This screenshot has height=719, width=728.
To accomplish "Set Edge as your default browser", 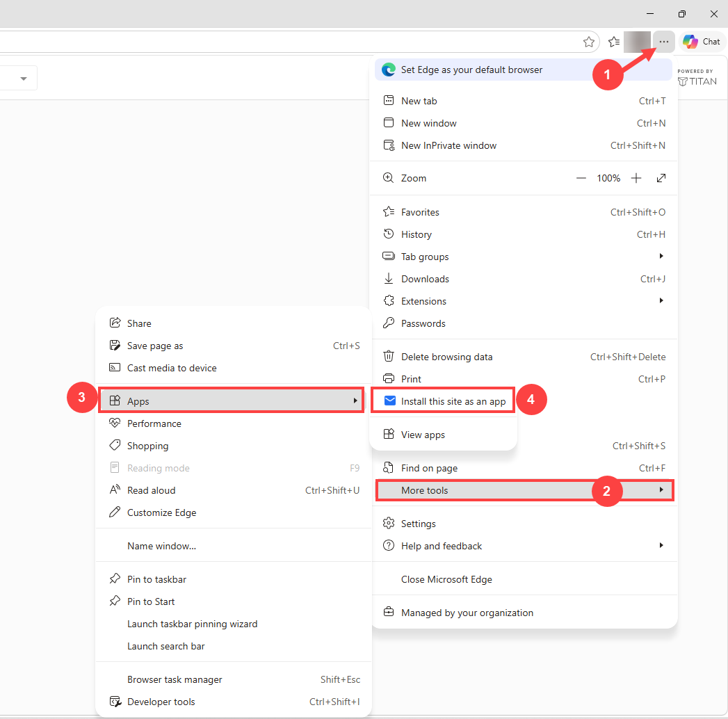I will pos(524,70).
